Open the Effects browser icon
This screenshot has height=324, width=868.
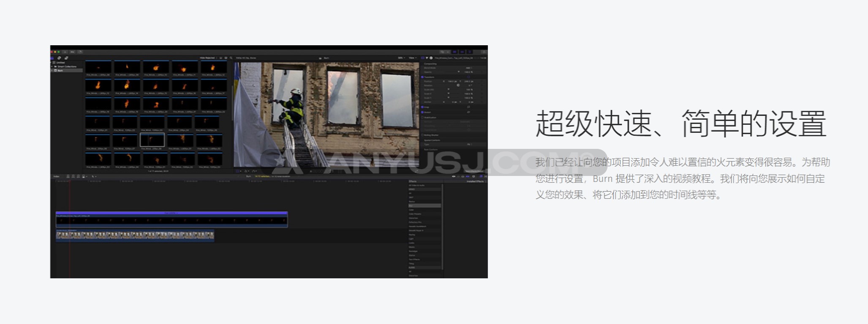(481, 176)
